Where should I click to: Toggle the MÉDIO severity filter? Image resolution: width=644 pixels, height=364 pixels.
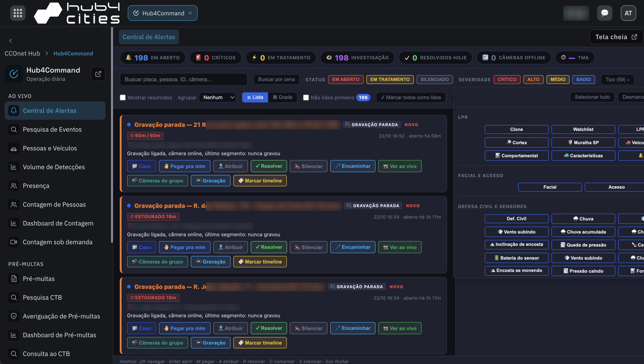tap(558, 80)
